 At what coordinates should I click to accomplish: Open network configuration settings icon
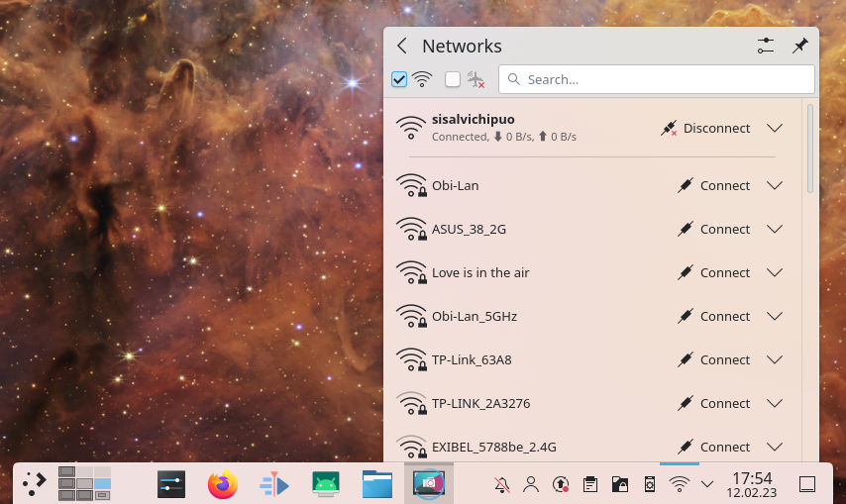tap(765, 47)
